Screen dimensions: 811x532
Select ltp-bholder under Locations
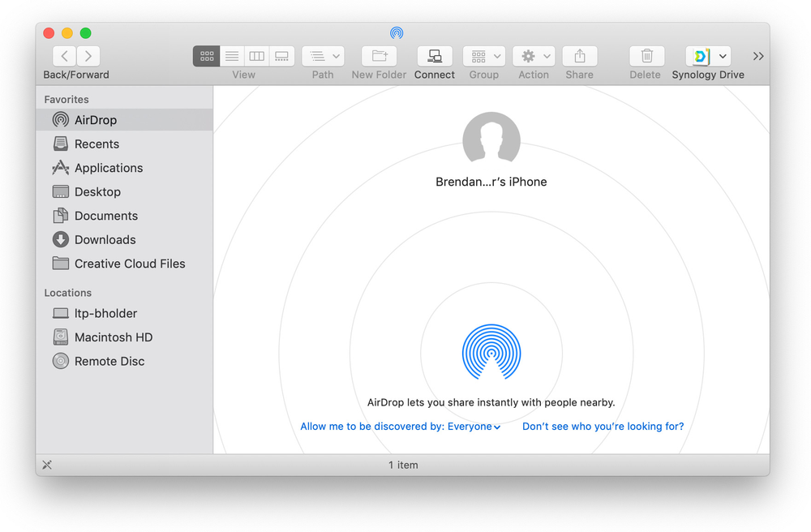coord(124,313)
